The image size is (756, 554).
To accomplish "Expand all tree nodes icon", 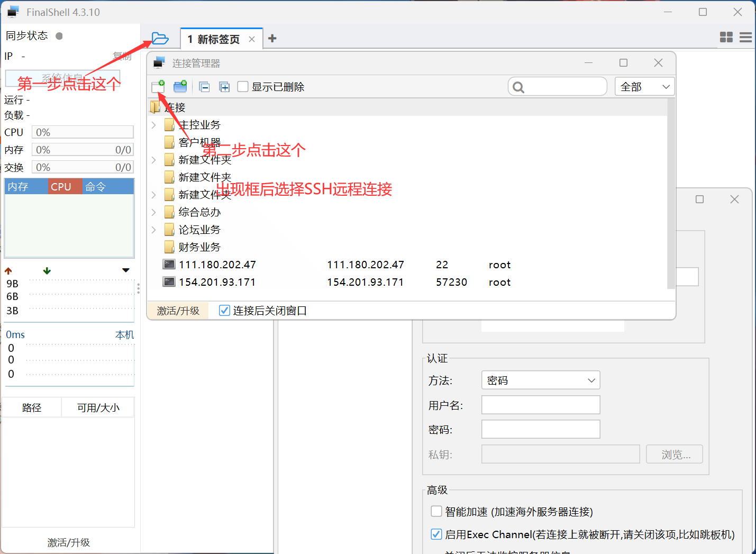I will pos(224,87).
